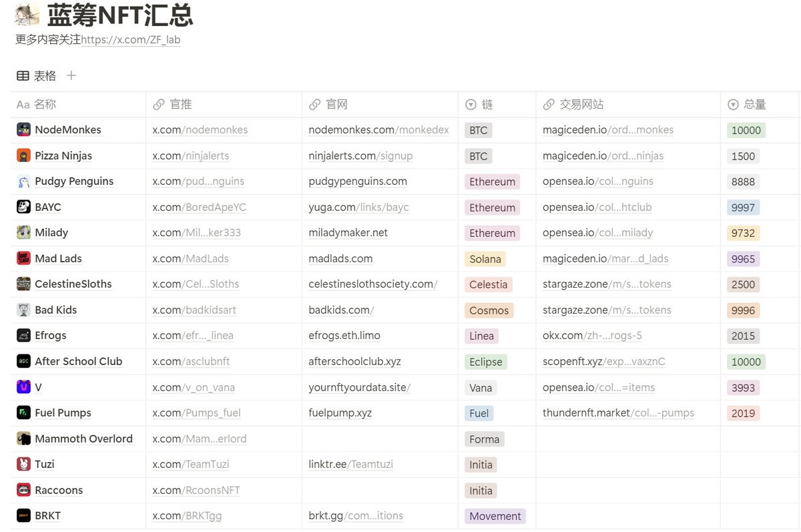This screenshot has width=801, height=532.
Task: Click the purple V row icon
Action: tap(23, 387)
